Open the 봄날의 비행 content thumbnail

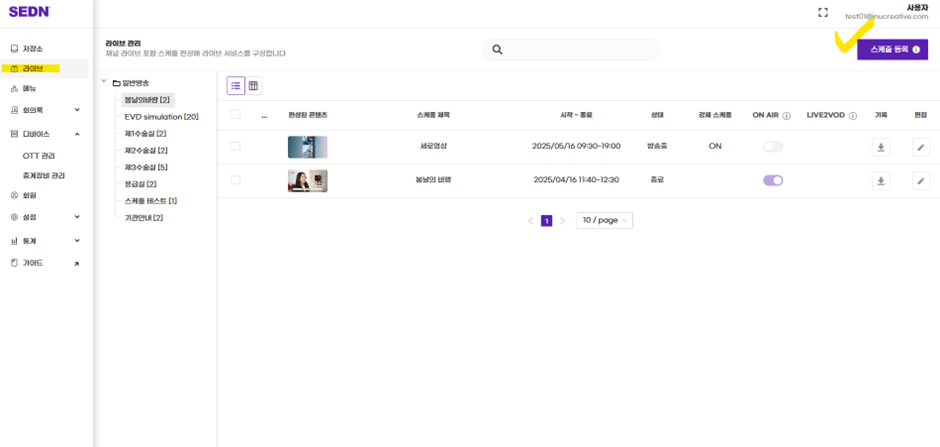pos(308,181)
